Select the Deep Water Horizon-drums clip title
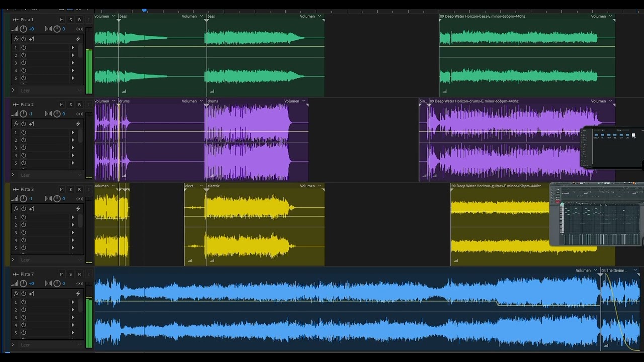644x362 pixels. tap(474, 101)
